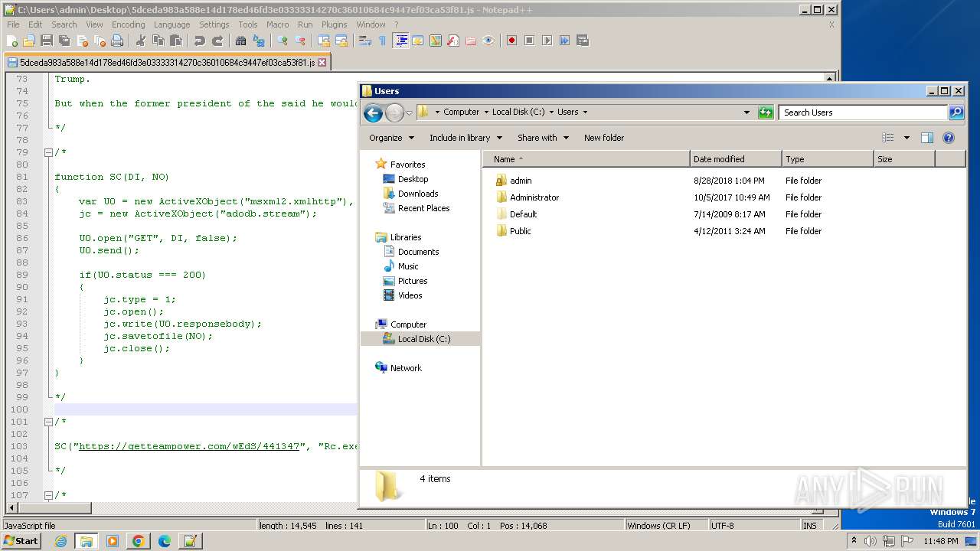Click the Zoom Out toolbar icon
This screenshot has height=551, width=980.
pos(300,41)
